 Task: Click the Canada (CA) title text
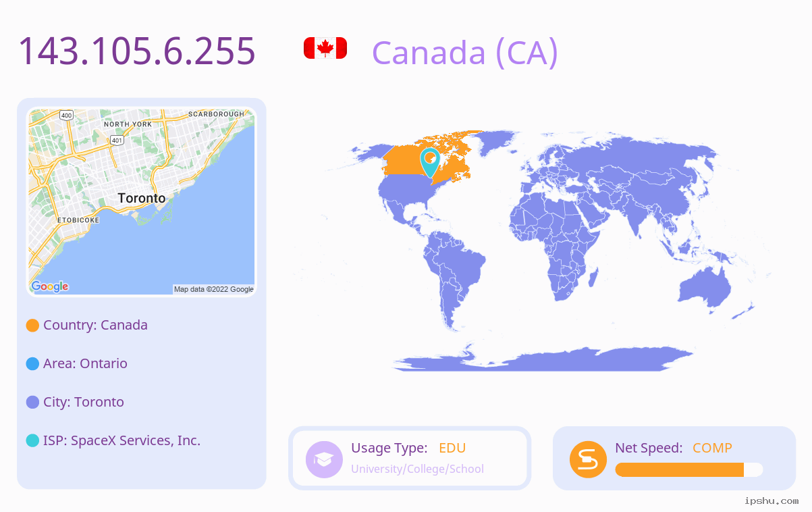(465, 53)
